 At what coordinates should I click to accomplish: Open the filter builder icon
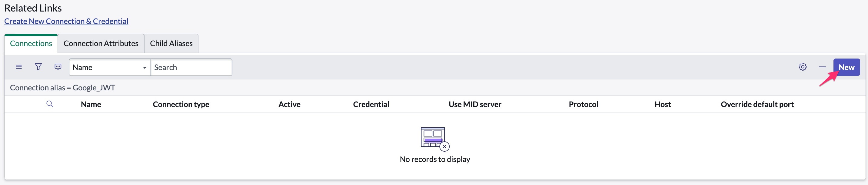(x=38, y=67)
